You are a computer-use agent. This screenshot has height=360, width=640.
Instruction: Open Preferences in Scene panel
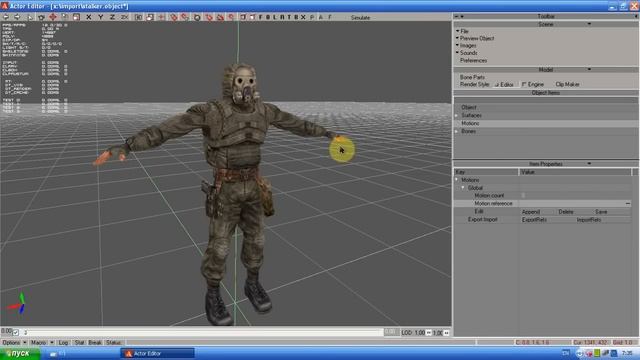pyautogui.click(x=473, y=60)
